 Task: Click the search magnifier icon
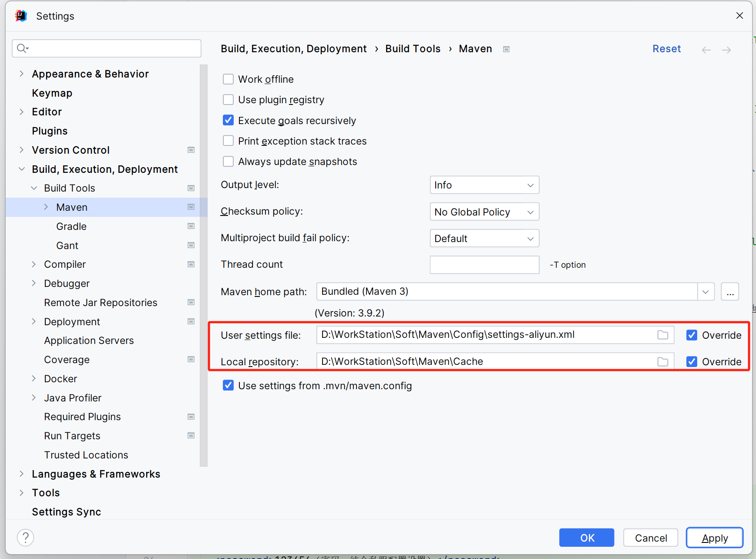point(22,48)
